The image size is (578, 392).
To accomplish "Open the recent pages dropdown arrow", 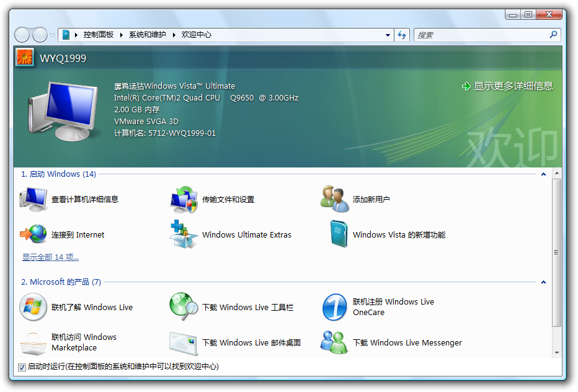I will click(x=52, y=35).
